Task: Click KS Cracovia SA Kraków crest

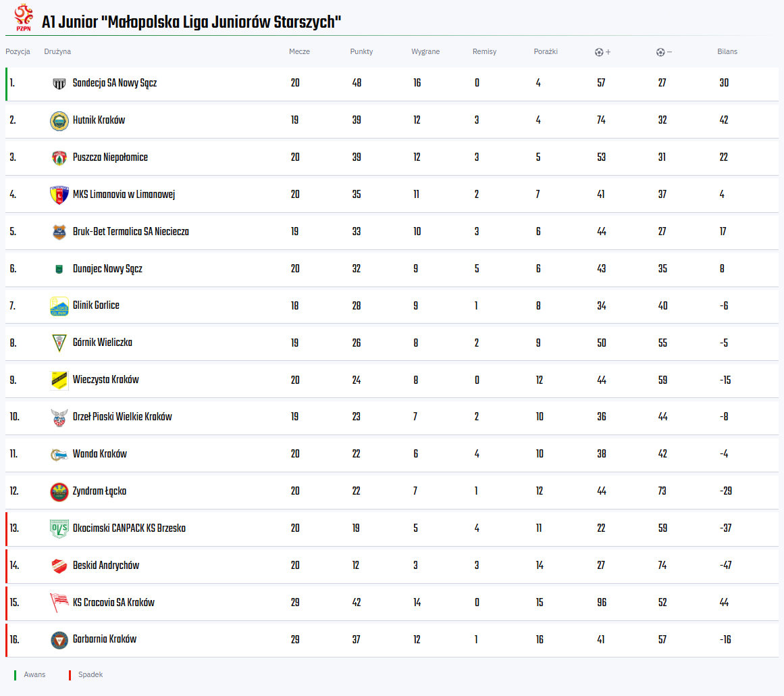Action: pyautogui.click(x=59, y=603)
